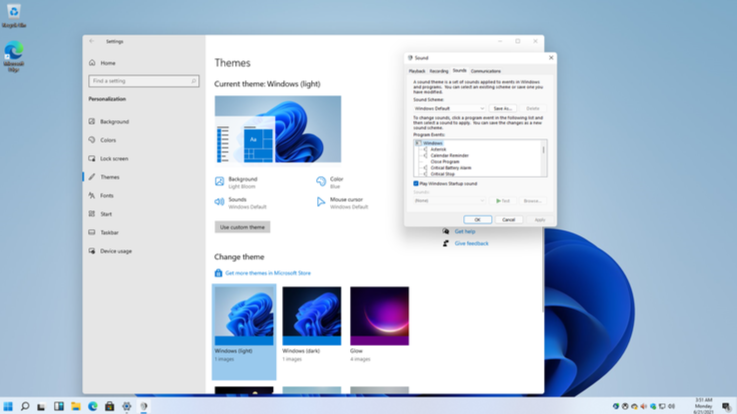Click the search magnifier in Find a setting

pyautogui.click(x=193, y=81)
